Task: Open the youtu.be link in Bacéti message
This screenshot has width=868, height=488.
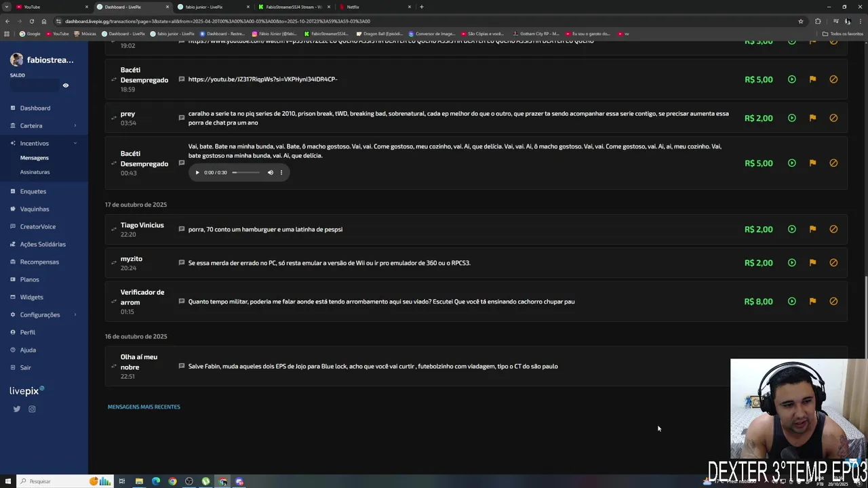Action: click(x=262, y=79)
